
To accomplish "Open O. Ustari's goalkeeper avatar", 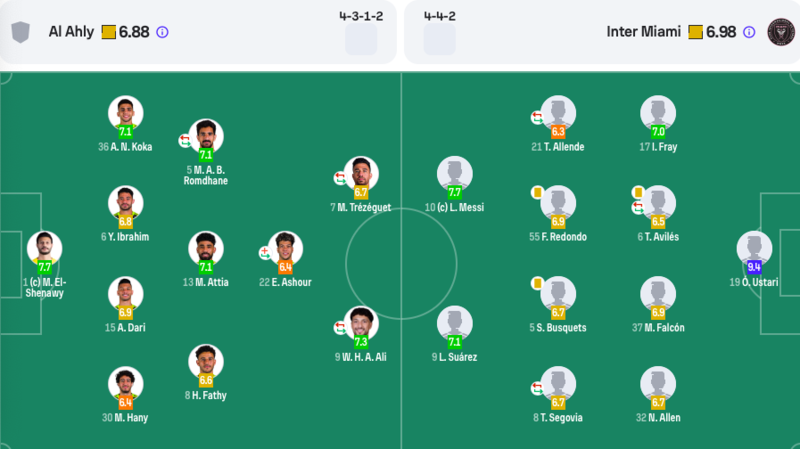I will [754, 248].
